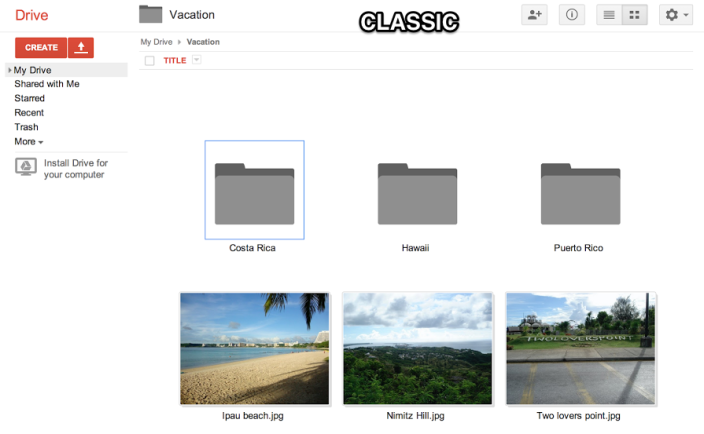
Task: Tick the select-all checkbox beside Title
Action: coord(150,61)
